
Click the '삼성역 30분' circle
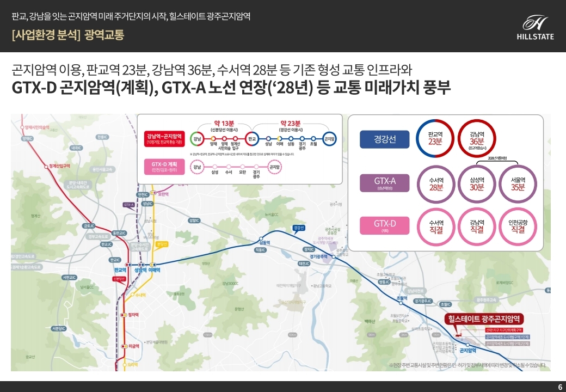pos(477,184)
